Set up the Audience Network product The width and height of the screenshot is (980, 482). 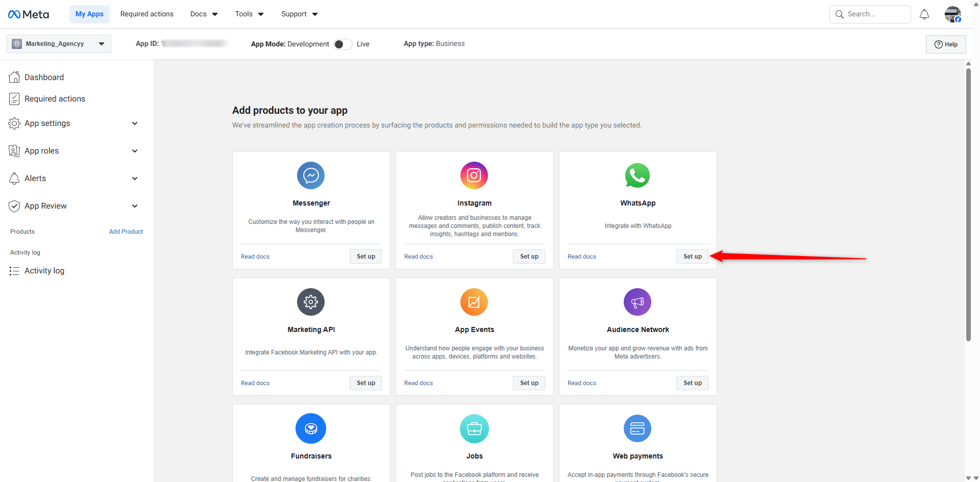[x=693, y=383]
